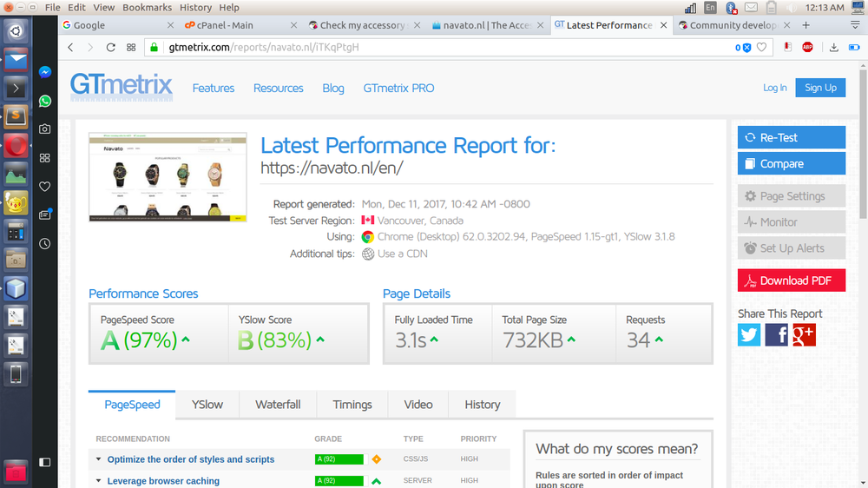868x488 pixels.
Task: Switch to the YSlow tab
Action: [207, 405]
